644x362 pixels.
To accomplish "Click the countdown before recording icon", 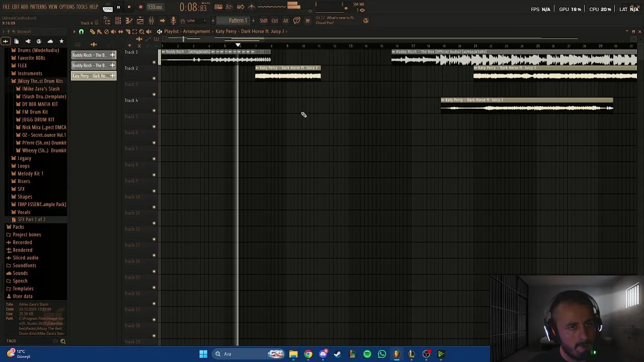I will [x=229, y=7].
